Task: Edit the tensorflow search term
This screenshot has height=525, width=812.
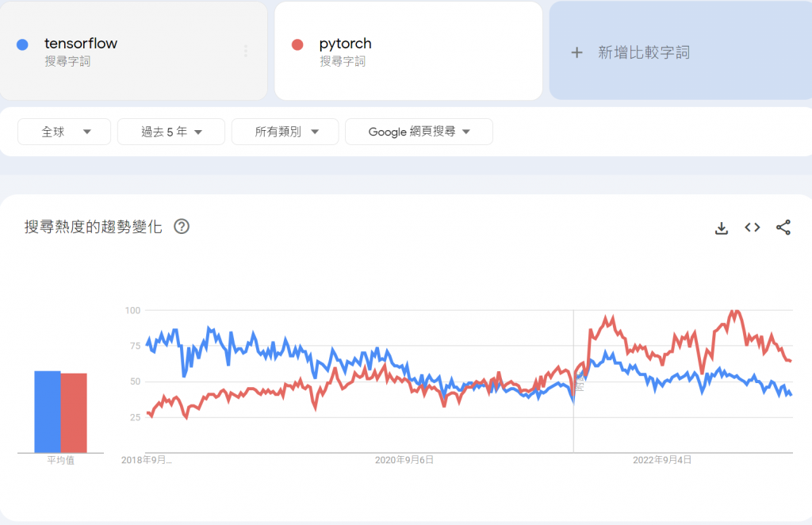Action: coord(81,44)
